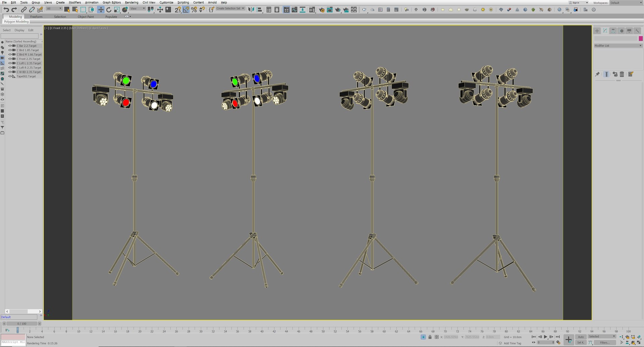Open the reference coordinate 'View' dropdown
This screenshot has width=644, height=347.
tap(138, 9)
